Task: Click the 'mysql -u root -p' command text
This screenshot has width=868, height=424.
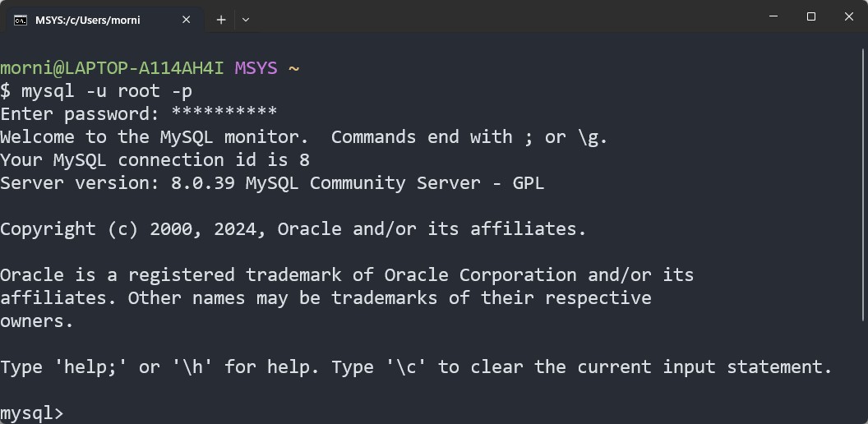Action: tap(107, 90)
